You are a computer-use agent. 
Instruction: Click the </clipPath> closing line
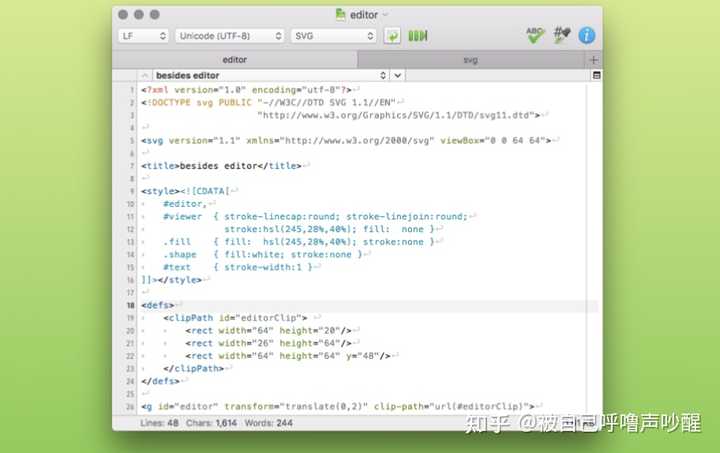point(193,369)
